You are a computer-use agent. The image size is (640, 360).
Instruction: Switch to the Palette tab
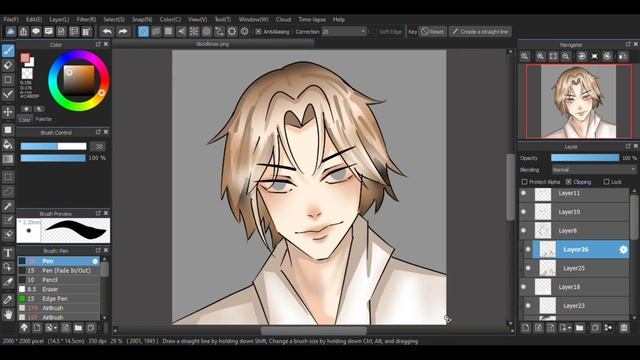tap(43, 119)
